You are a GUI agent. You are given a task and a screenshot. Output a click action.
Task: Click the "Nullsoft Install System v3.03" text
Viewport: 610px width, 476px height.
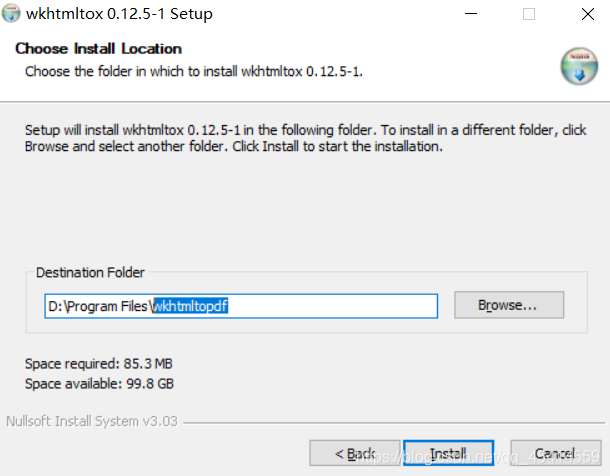click(92, 421)
